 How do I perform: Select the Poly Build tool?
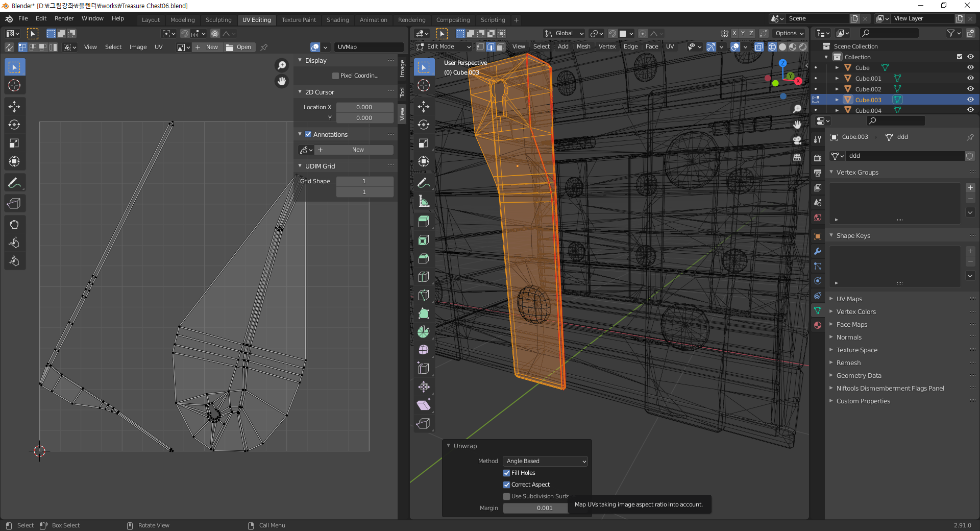[x=424, y=313]
